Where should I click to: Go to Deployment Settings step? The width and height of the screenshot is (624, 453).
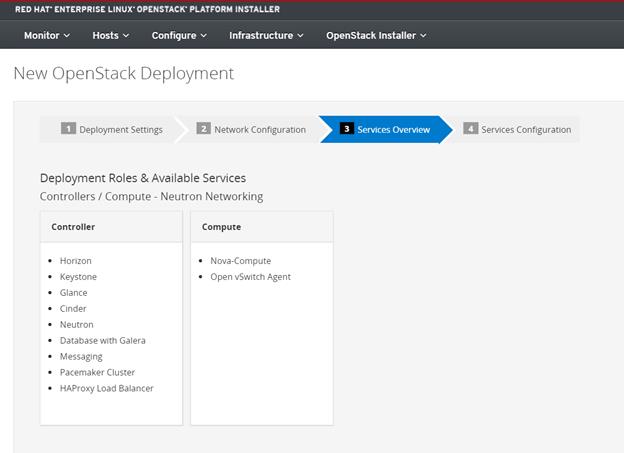(x=111, y=129)
